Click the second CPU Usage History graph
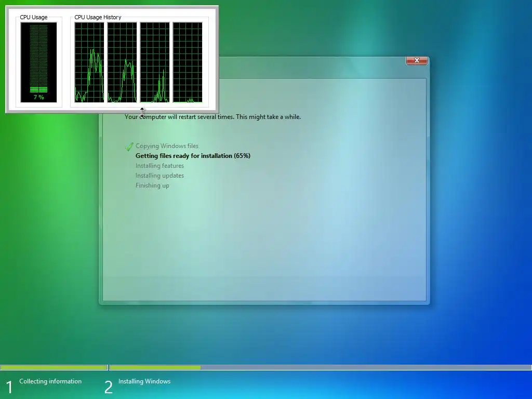Image resolution: width=532 pixels, height=399 pixels. [122, 62]
